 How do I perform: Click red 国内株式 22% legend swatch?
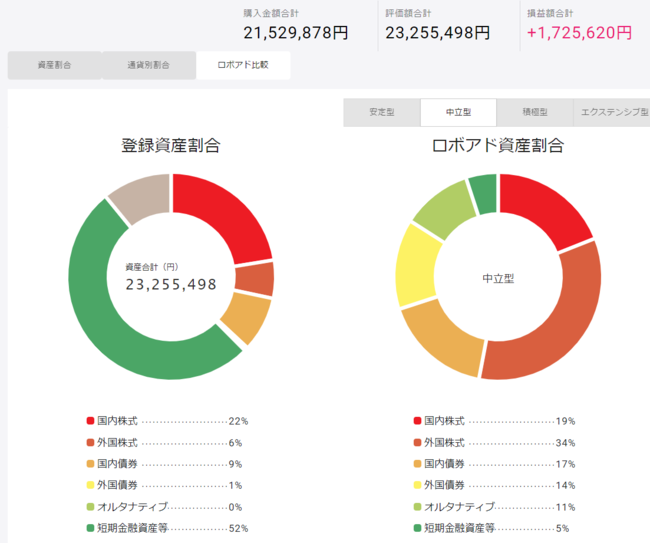92,421
